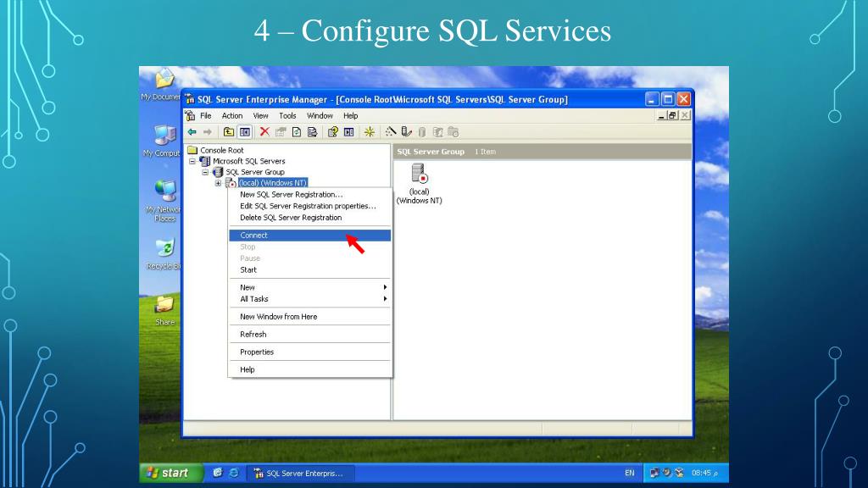Click the SQL Server Group pane header
The height and width of the screenshot is (488, 868).
(431, 152)
